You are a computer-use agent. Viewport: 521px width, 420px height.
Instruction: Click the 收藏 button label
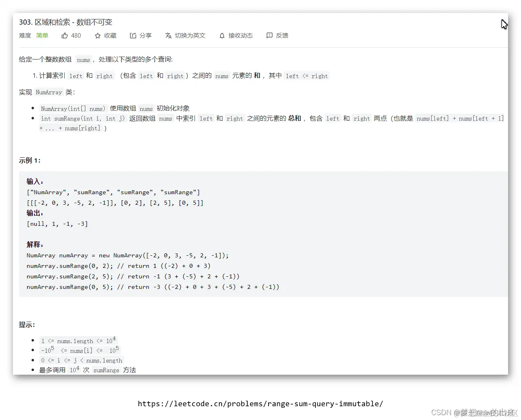[x=110, y=36]
